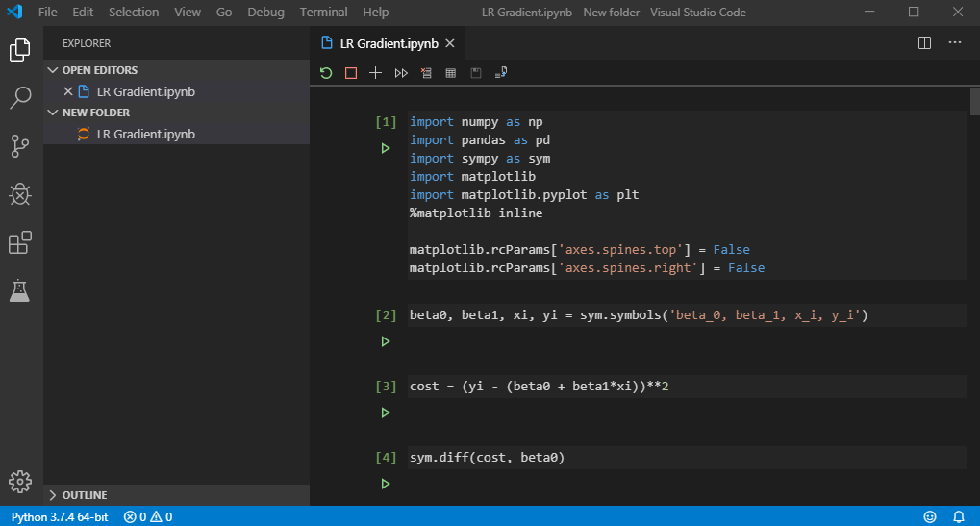Add a new cell with plus icon

[376, 73]
